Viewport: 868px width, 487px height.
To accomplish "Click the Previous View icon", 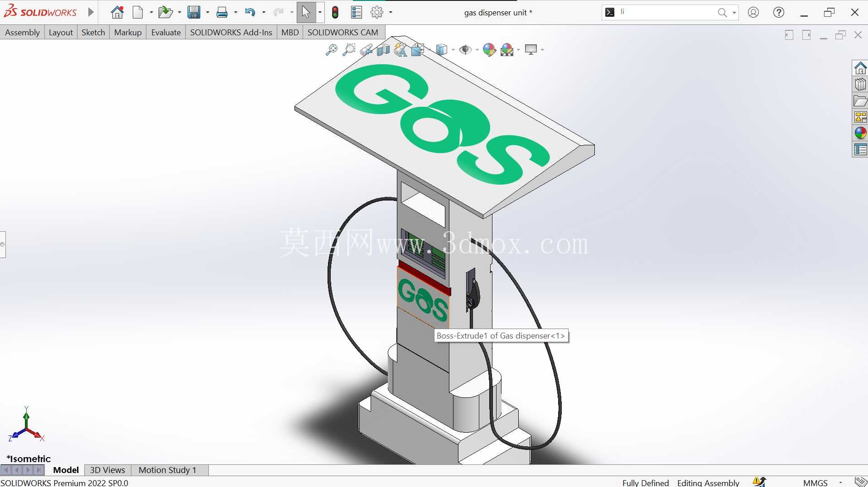I will pos(366,50).
